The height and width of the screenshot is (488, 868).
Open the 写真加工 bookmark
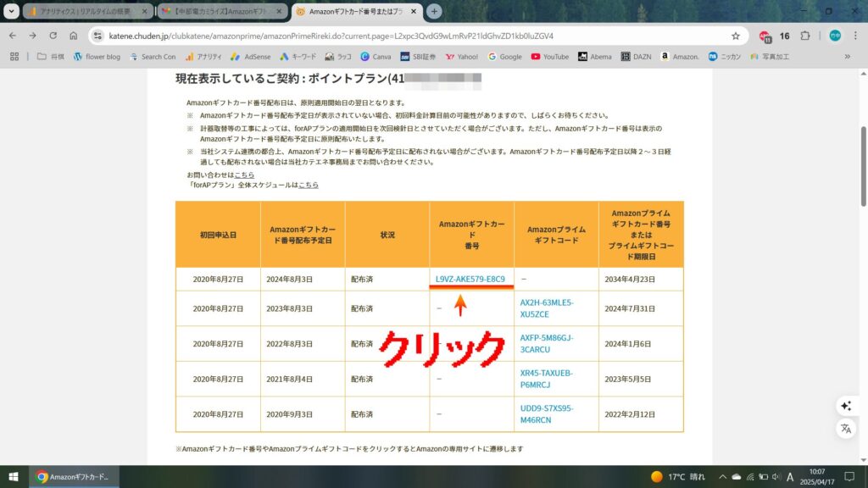tap(770, 57)
